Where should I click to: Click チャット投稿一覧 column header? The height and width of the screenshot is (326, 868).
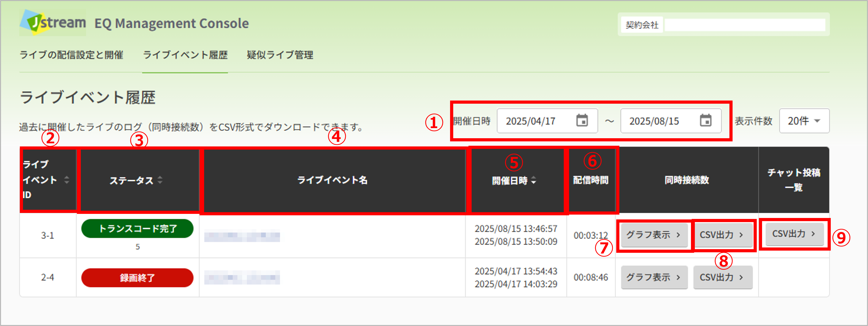point(794,180)
